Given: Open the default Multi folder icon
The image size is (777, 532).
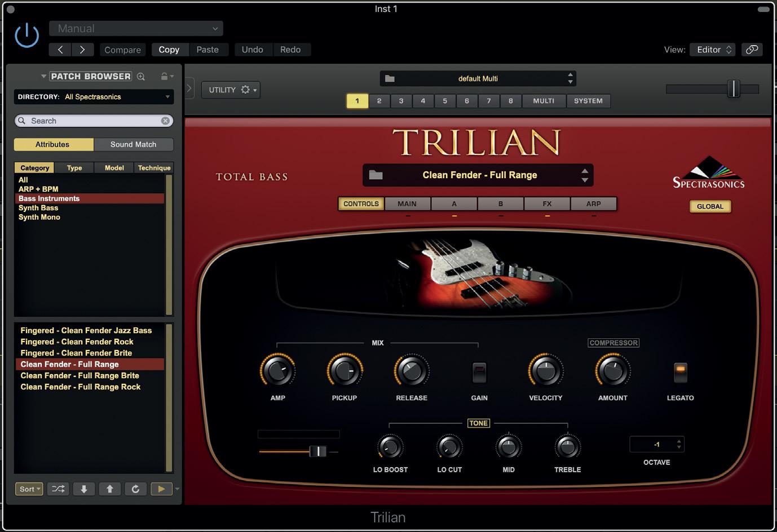Looking at the screenshot, I should [x=390, y=78].
